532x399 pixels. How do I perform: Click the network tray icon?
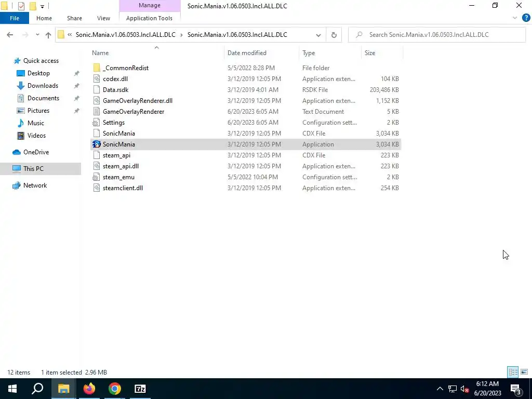coord(453,389)
